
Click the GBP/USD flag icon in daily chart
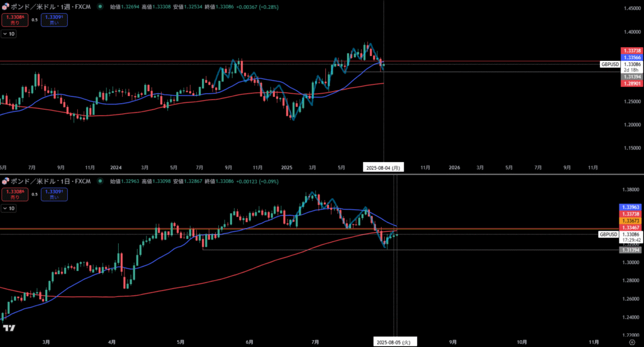pyautogui.click(x=5, y=181)
